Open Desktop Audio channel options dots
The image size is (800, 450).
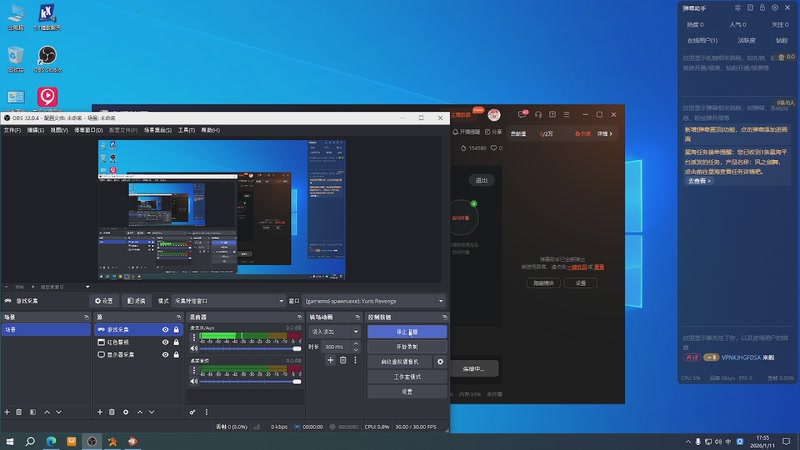(194, 370)
